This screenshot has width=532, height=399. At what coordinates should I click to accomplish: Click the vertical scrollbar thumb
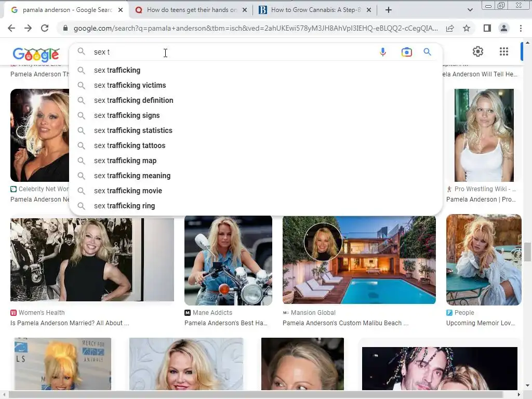[527, 252]
